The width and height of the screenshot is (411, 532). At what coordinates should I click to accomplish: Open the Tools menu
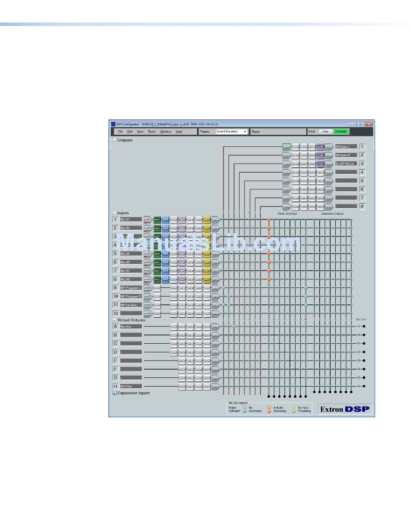coord(152,132)
